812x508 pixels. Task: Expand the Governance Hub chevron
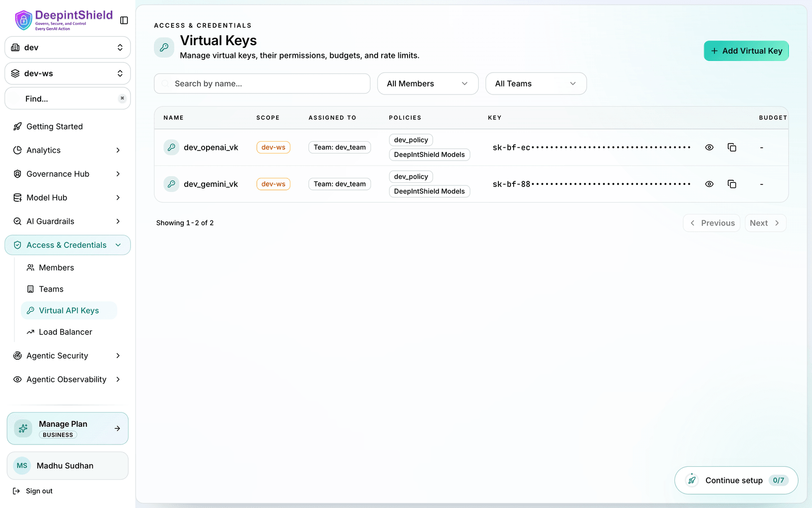[x=118, y=174]
